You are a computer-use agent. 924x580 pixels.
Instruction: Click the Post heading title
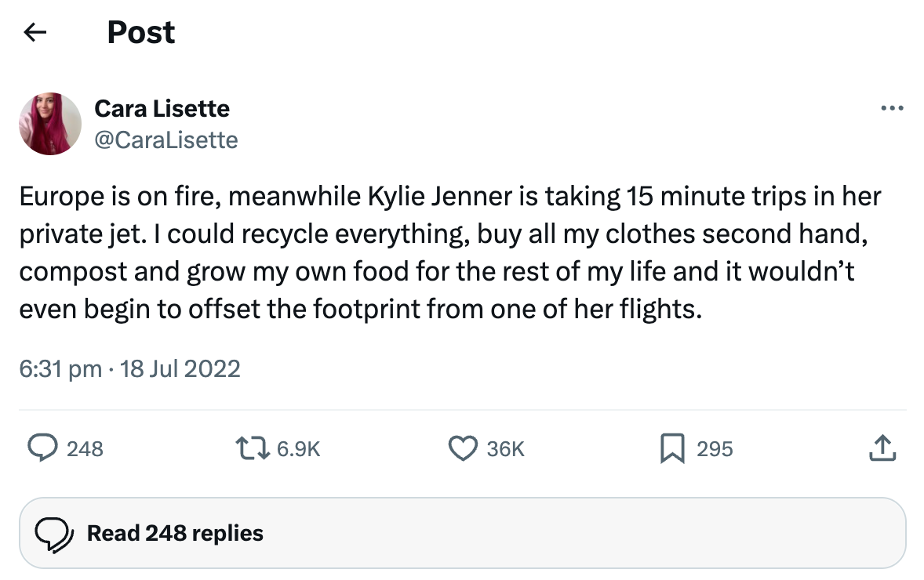[141, 32]
